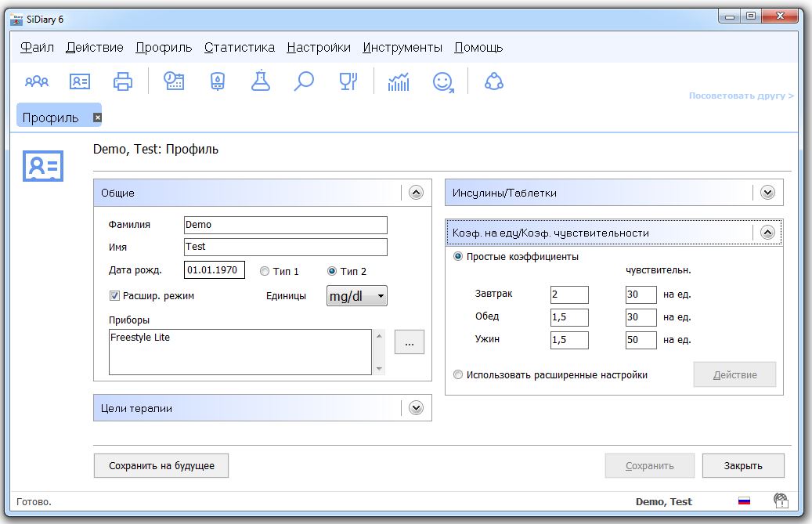The width and height of the screenshot is (812, 524).
Task: Click the statistics chart icon
Action: [x=399, y=81]
